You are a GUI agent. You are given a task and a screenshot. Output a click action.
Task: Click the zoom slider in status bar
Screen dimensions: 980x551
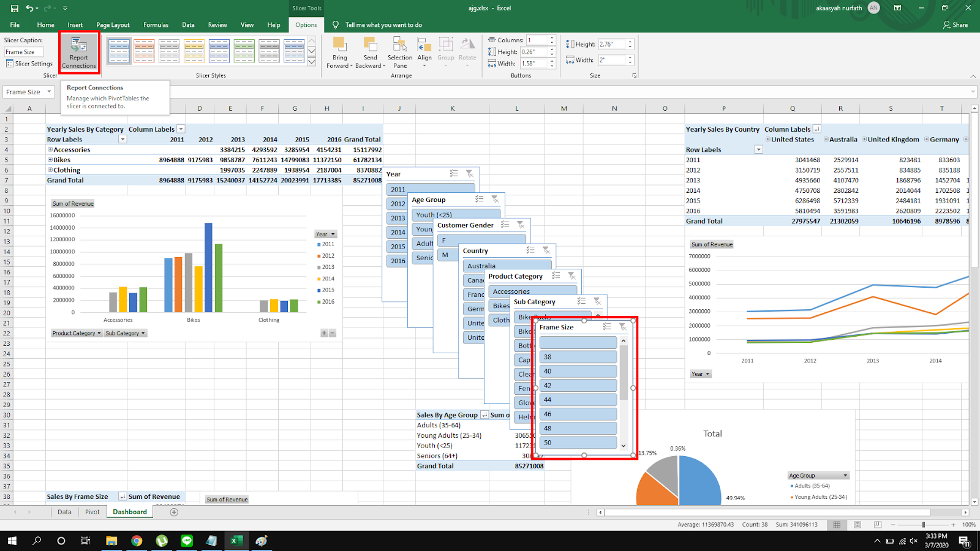coord(923,525)
